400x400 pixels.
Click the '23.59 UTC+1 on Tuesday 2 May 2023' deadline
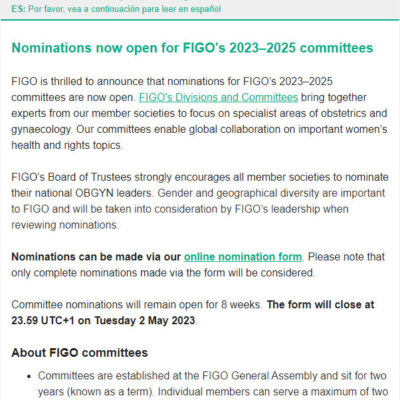coord(103,321)
